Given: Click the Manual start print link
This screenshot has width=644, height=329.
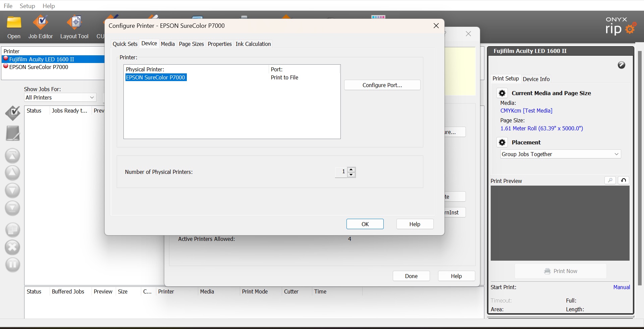Looking at the screenshot, I should [622, 287].
